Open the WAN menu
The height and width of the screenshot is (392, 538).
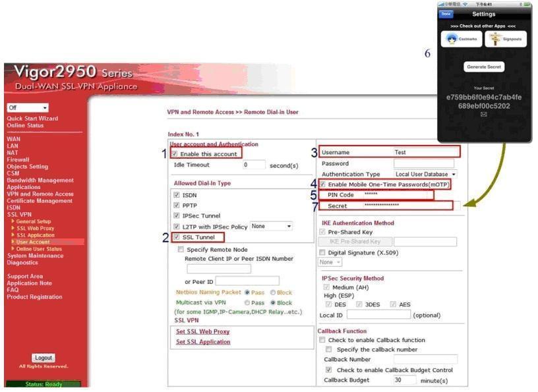tap(13, 139)
